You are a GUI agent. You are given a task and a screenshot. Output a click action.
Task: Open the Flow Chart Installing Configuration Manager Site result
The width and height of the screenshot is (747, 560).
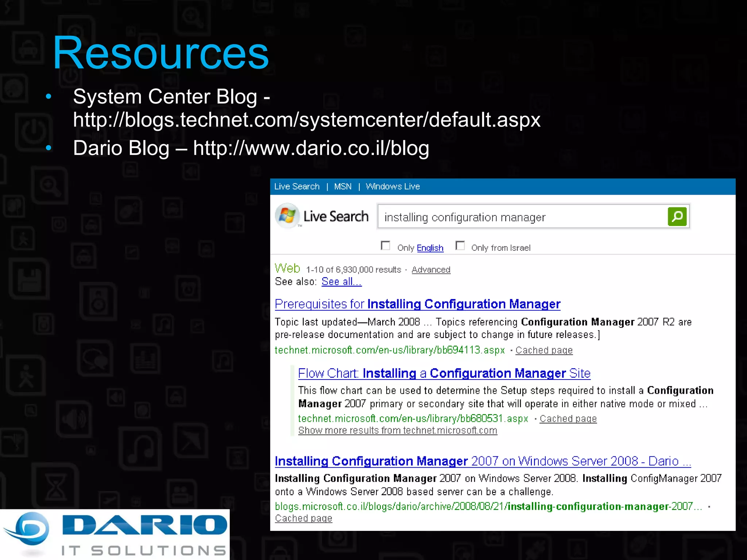pos(444,373)
